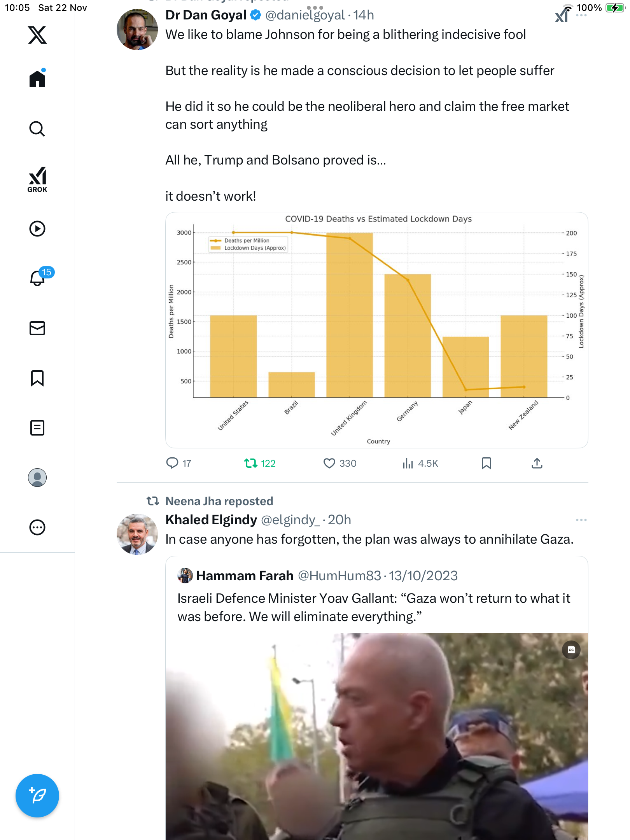Viewport: 630px width, 840px height.
Task: Open the profile account icon in sidebar
Action: tap(37, 478)
